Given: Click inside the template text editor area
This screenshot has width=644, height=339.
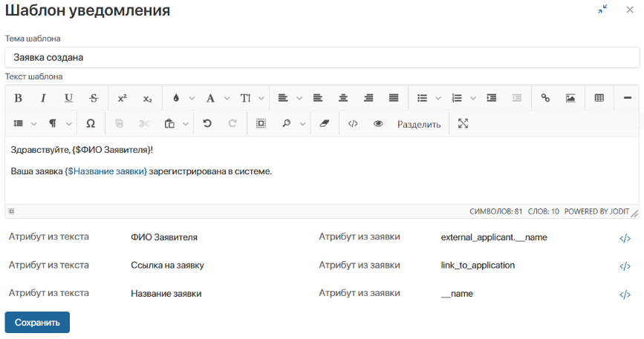Looking at the screenshot, I should [x=322, y=171].
